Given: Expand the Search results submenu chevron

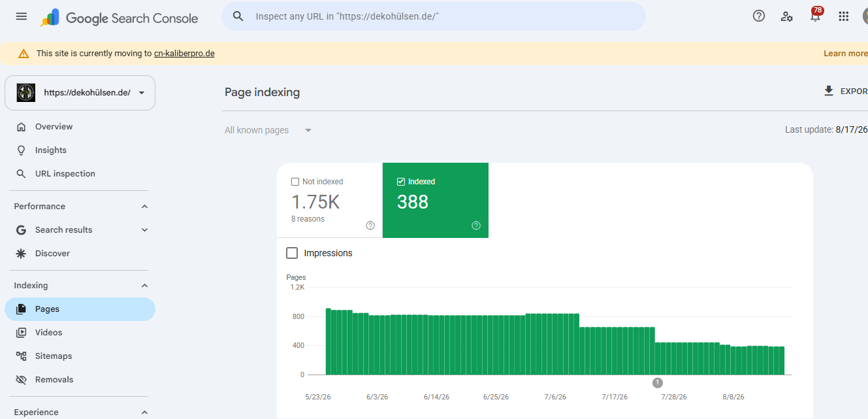Looking at the screenshot, I should click(145, 230).
